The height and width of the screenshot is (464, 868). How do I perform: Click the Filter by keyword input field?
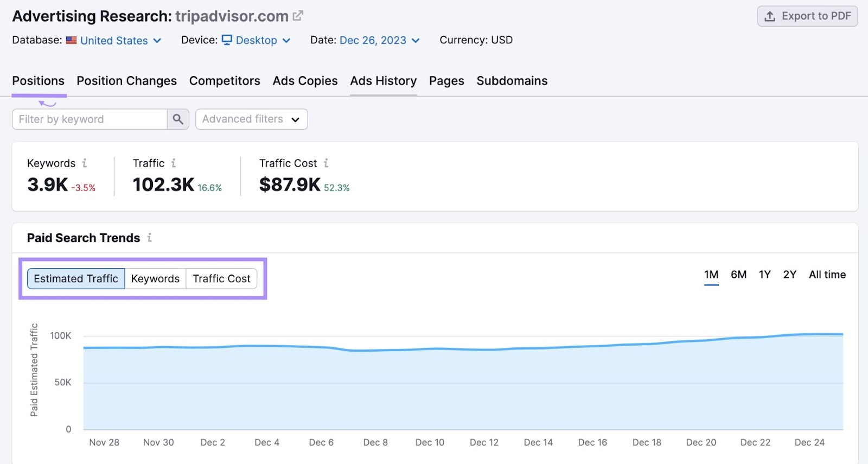click(90, 119)
